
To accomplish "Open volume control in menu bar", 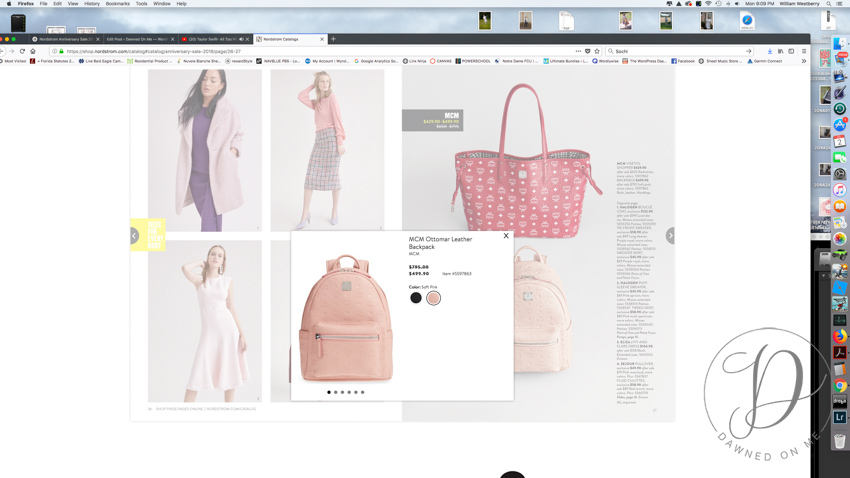I will tap(737, 3).
